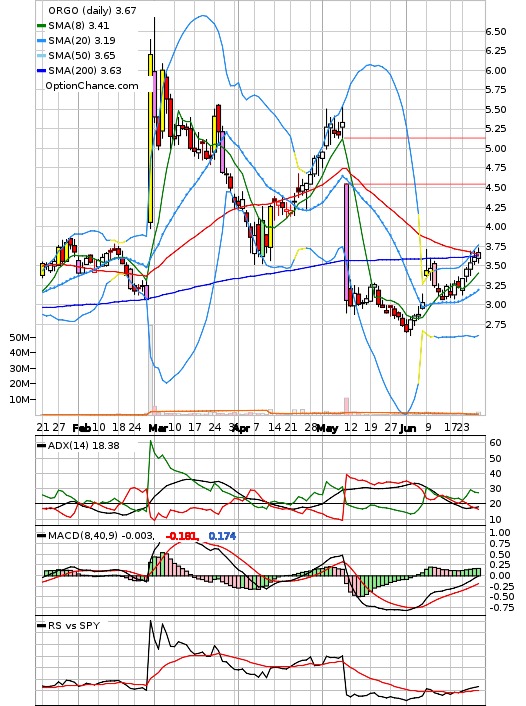Click the ADX(14) 18.38 indicator label
This screenshot has height=706, width=526.
(84, 446)
